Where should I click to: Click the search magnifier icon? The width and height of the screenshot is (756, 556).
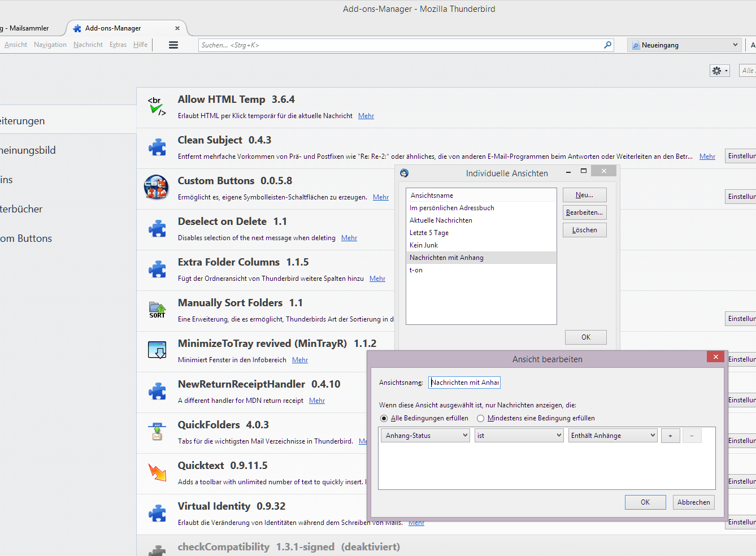(607, 45)
